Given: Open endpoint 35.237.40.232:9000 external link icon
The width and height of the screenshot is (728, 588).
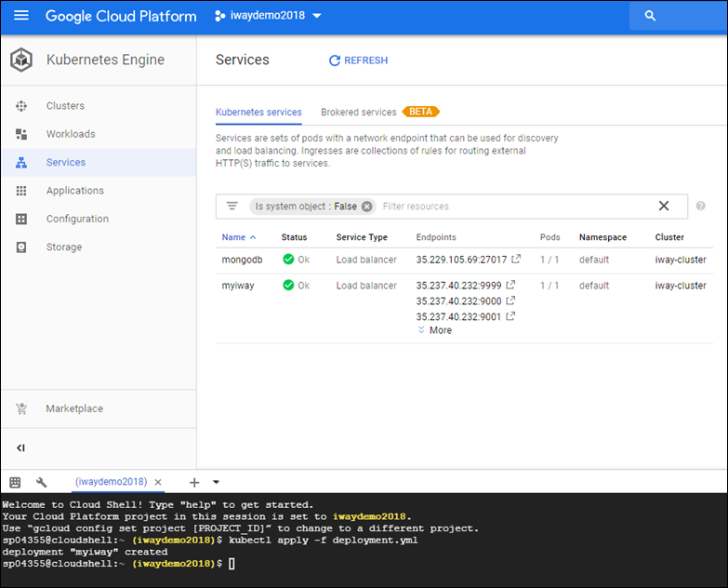Looking at the screenshot, I should (x=510, y=301).
